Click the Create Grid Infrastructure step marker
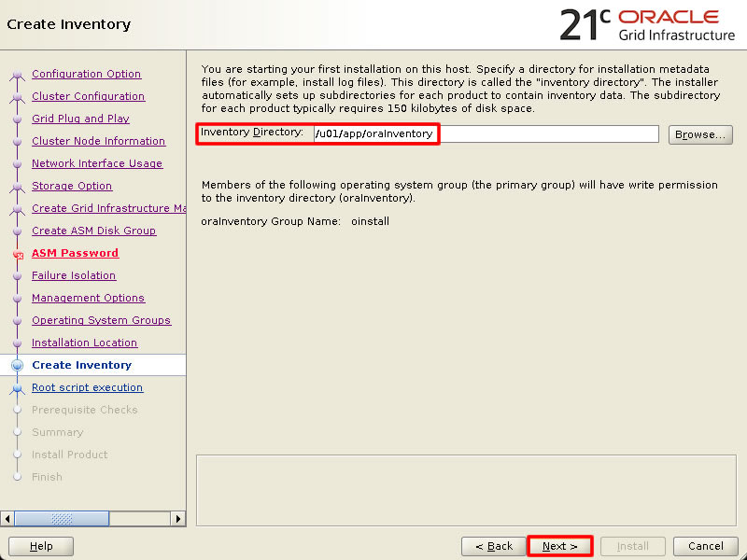The image size is (747, 560). pyautogui.click(x=17, y=209)
